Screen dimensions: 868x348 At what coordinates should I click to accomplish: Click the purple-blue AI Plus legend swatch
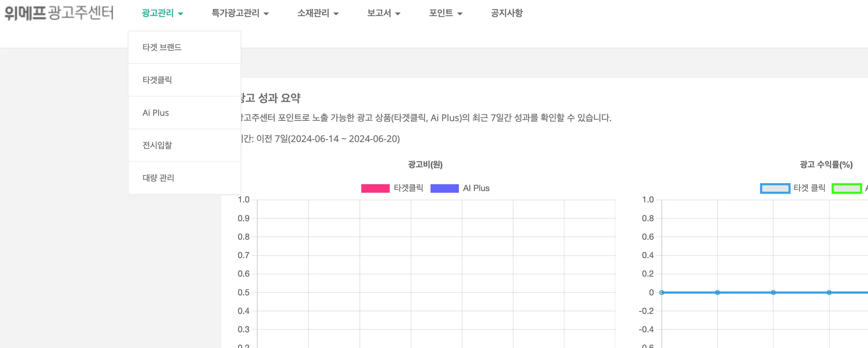[444, 188]
